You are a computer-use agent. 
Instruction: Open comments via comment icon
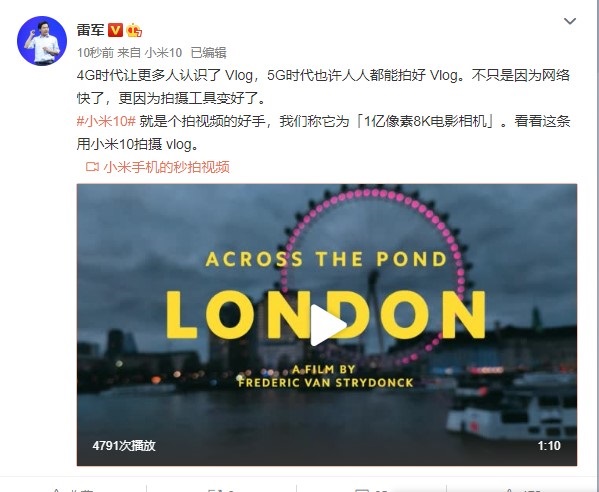[362, 490]
